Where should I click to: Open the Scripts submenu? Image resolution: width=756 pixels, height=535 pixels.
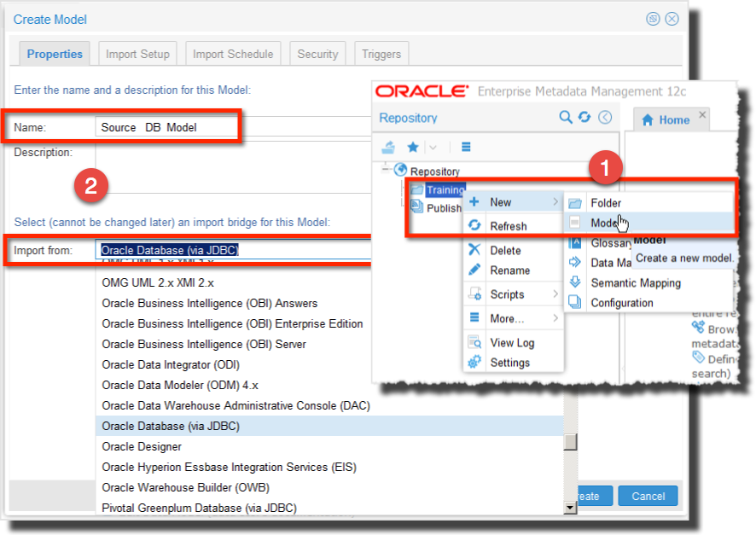click(514, 294)
